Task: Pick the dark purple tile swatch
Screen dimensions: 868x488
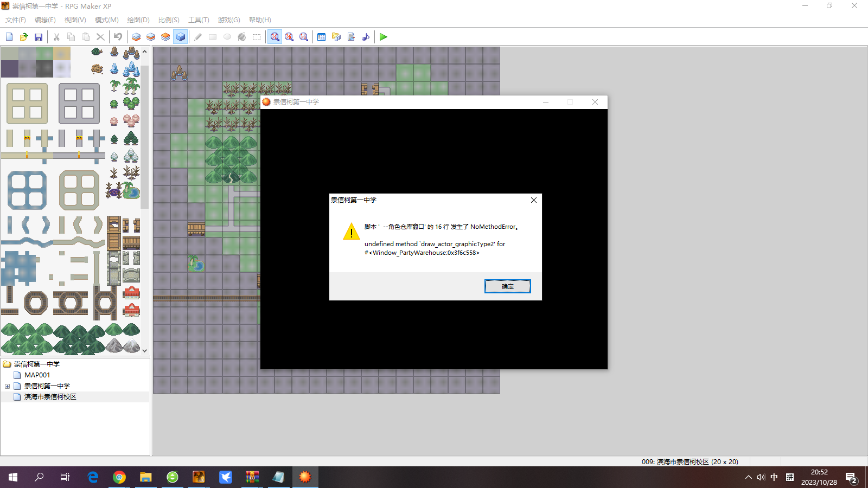Action: (10, 69)
